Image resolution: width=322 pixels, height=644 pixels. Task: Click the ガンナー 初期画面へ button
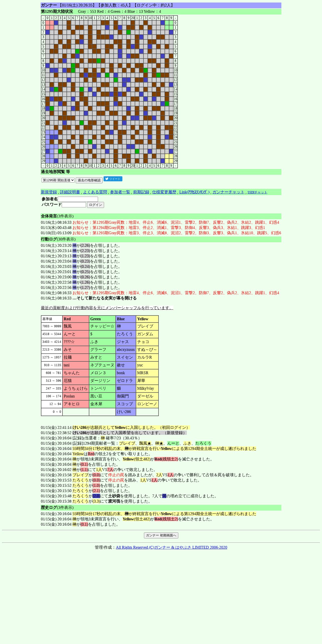pyautogui.click(x=161, y=535)
